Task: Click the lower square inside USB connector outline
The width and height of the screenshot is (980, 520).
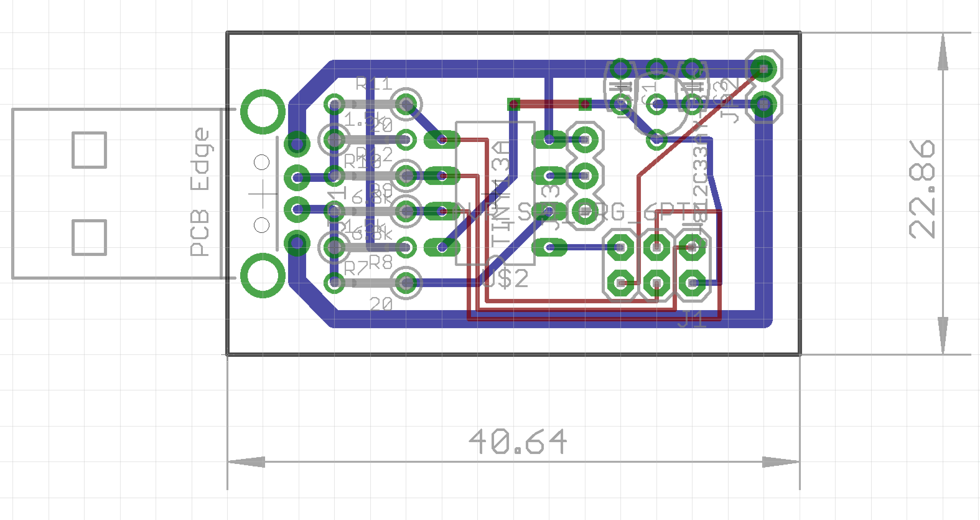Action: (89, 238)
